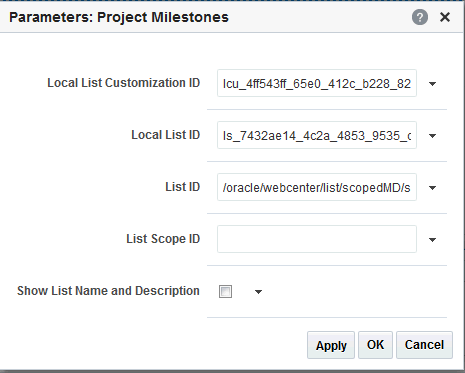Screen dimensions: 465x373
Task: Click the Cancel button
Action: tap(424, 345)
